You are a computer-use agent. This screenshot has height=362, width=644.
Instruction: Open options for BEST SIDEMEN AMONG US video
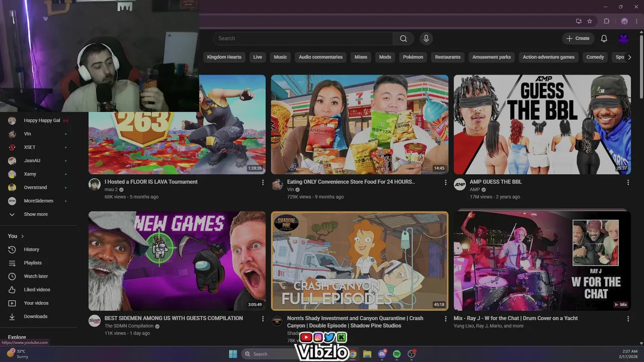(263, 319)
